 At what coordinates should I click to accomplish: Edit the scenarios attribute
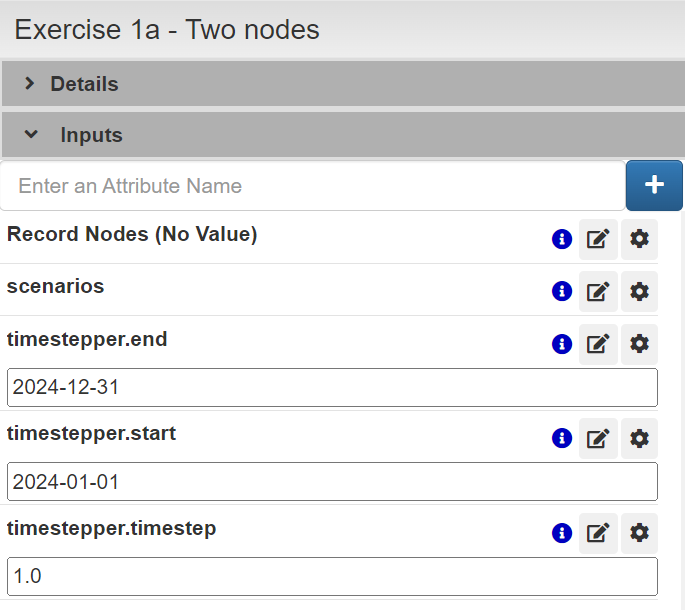tap(598, 291)
